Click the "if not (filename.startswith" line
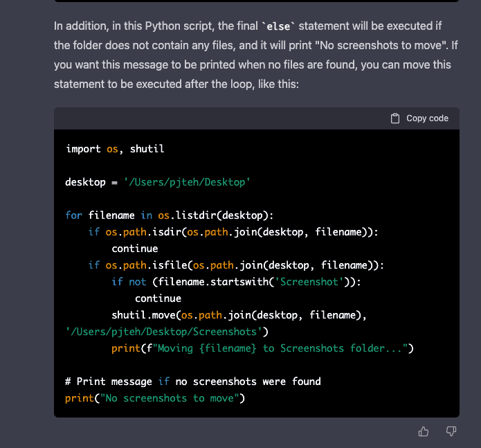Viewport: 481px width, 448px height. tap(236, 282)
